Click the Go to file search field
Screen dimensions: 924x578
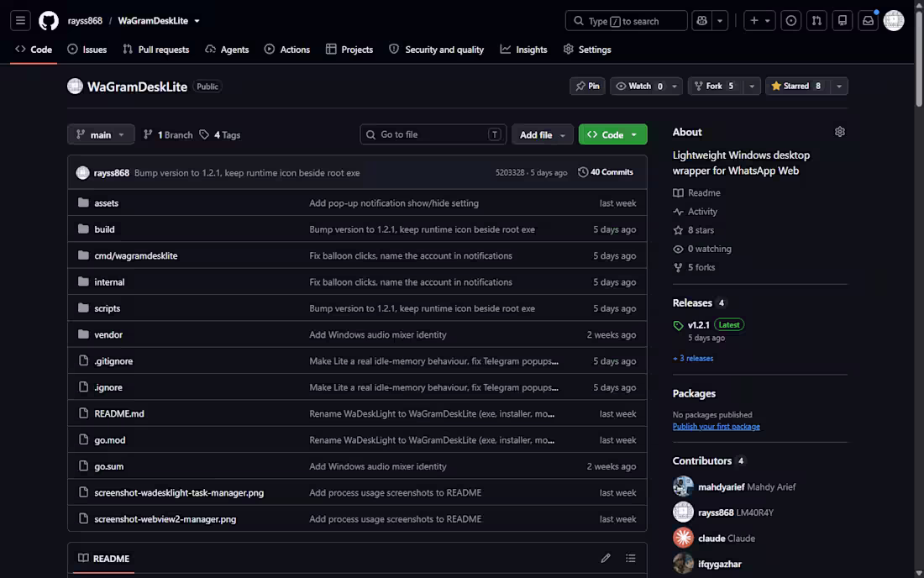pyautogui.click(x=433, y=134)
